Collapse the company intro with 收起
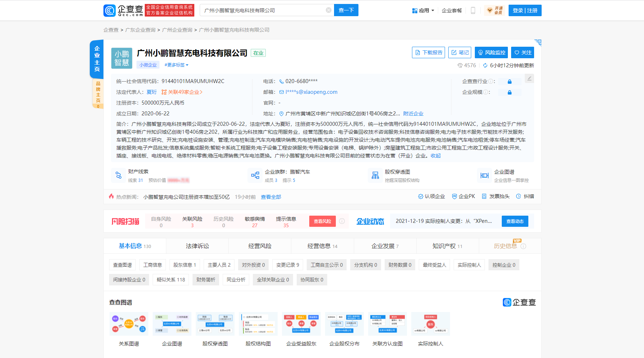 click(x=436, y=156)
